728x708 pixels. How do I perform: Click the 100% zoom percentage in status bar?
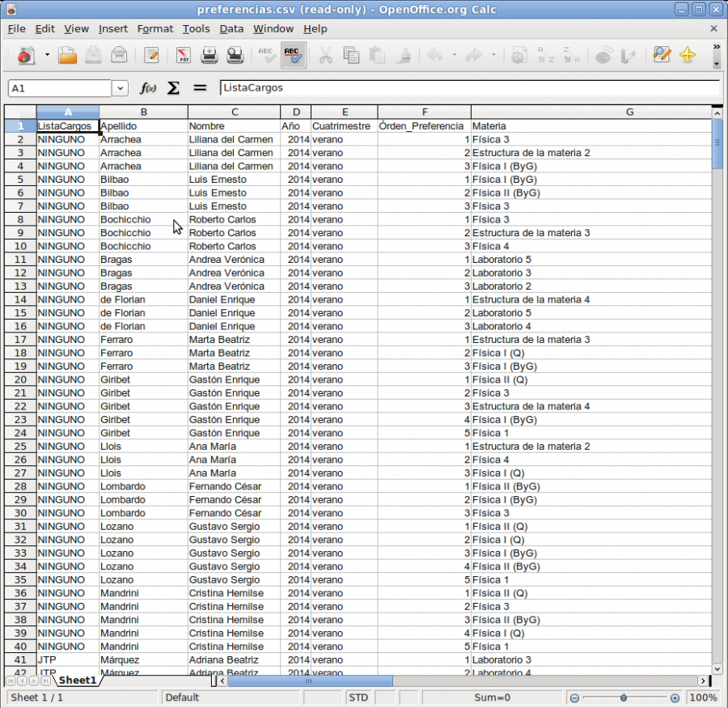[x=703, y=697]
